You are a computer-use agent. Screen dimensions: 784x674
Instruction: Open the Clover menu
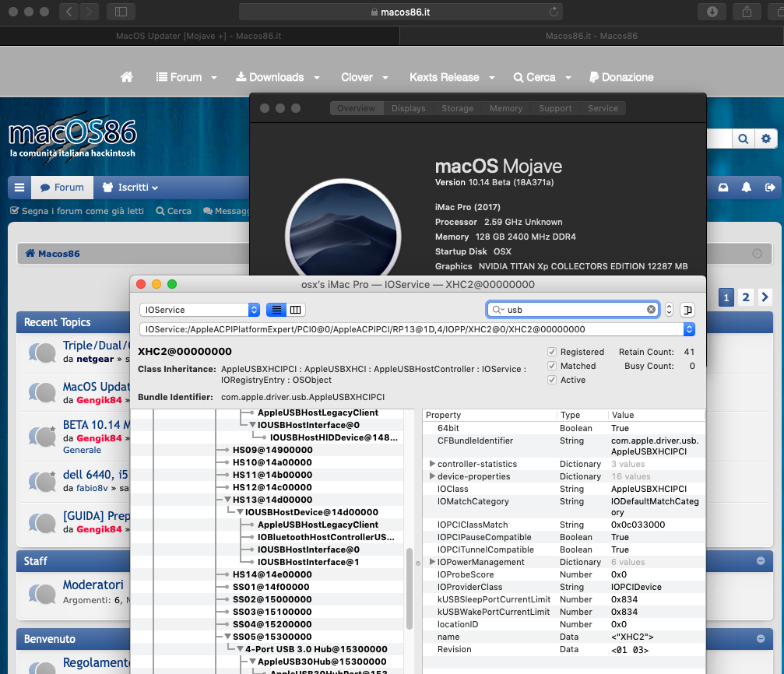click(364, 77)
